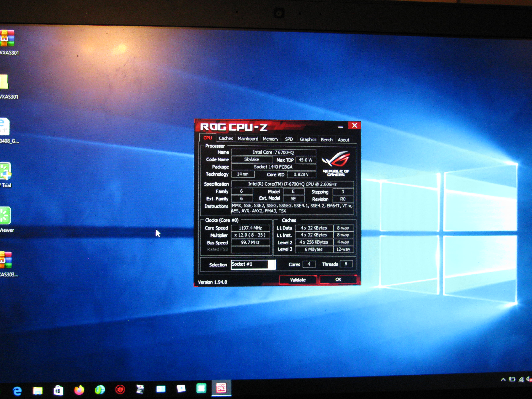532x399 pixels.
Task: Click the Socket #1 dropdown arrow
Action: [x=272, y=265]
